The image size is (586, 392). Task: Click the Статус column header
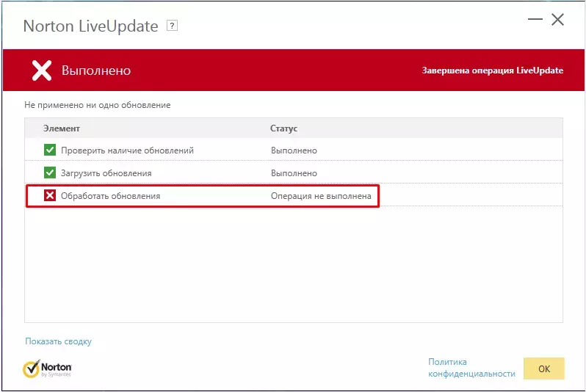283,128
